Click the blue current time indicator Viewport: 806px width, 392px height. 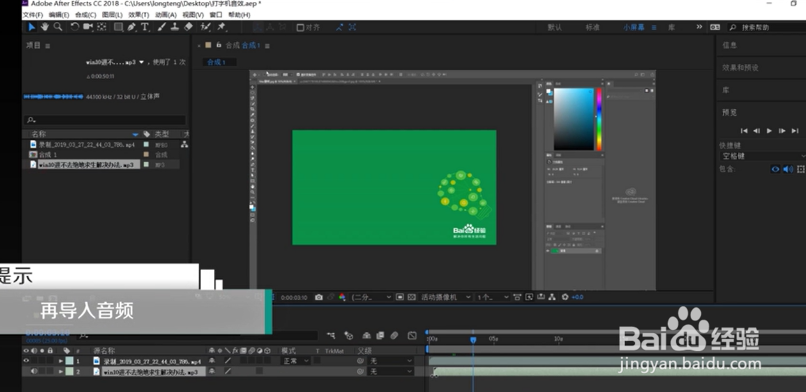point(473,340)
